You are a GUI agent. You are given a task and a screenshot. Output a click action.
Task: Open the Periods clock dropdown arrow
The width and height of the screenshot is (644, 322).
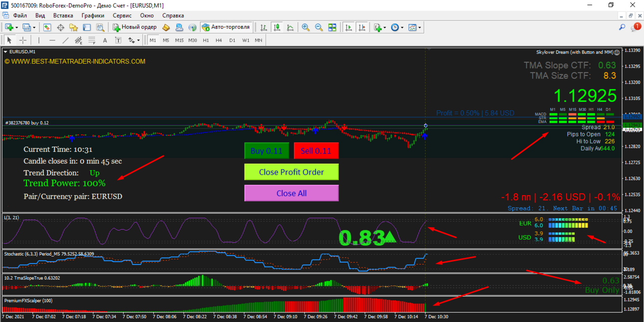pos(402,27)
